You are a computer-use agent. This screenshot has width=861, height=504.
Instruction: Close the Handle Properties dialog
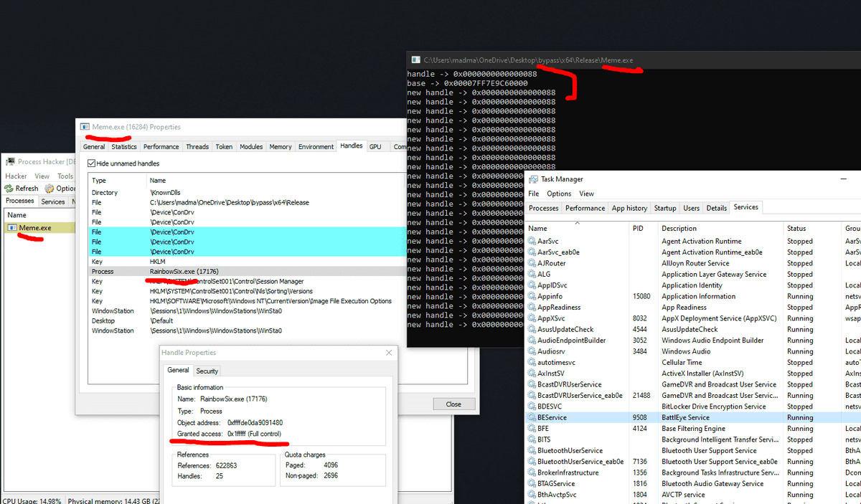(389, 353)
